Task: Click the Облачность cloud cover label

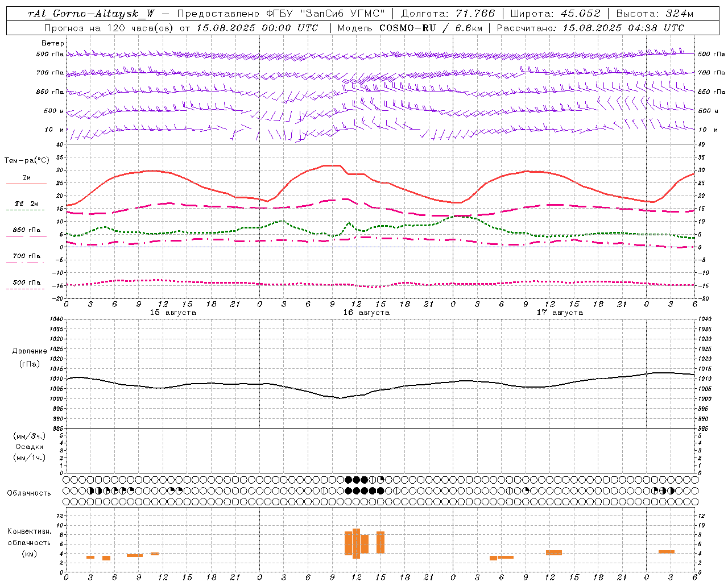Action: pyautogui.click(x=29, y=493)
